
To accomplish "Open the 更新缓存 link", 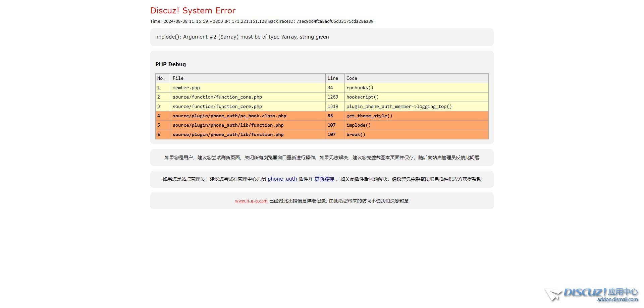I will point(324,179).
